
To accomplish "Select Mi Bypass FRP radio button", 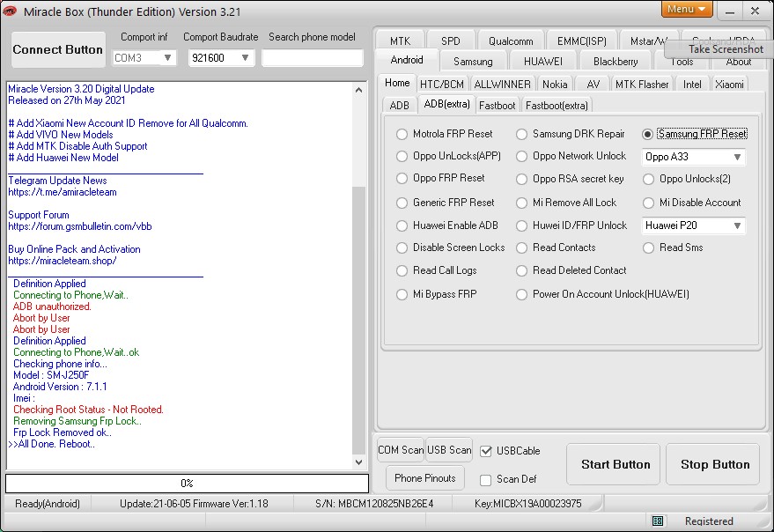I will 402,294.
